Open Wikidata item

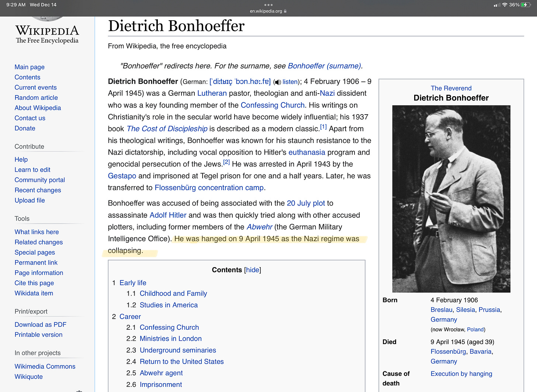click(34, 293)
